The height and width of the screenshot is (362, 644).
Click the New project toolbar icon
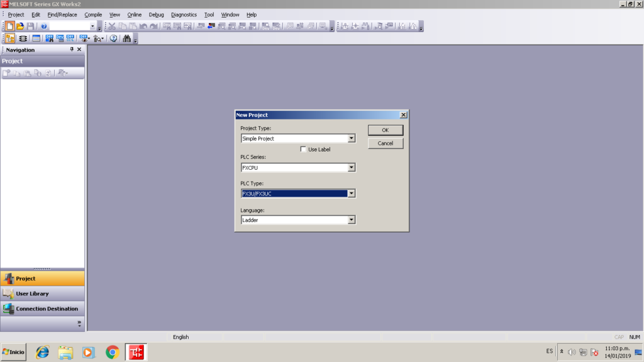click(9, 26)
